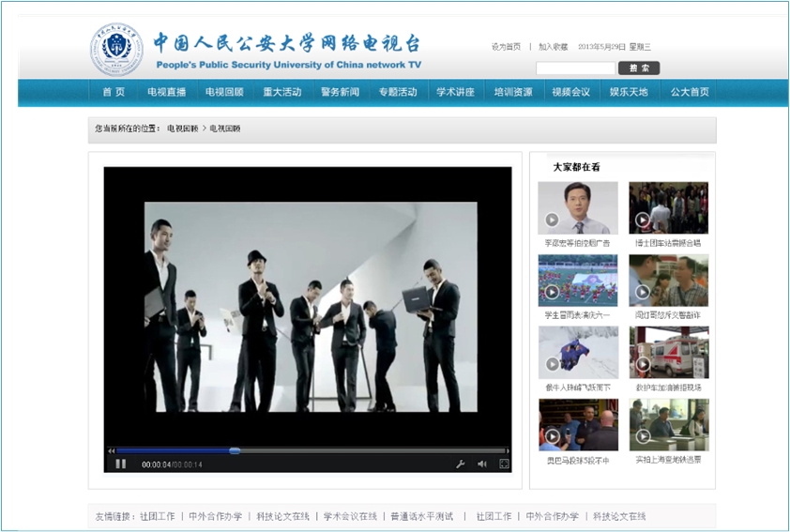Go to the 学术讲座 navigation tab
This screenshot has width=790, height=532.
(455, 92)
